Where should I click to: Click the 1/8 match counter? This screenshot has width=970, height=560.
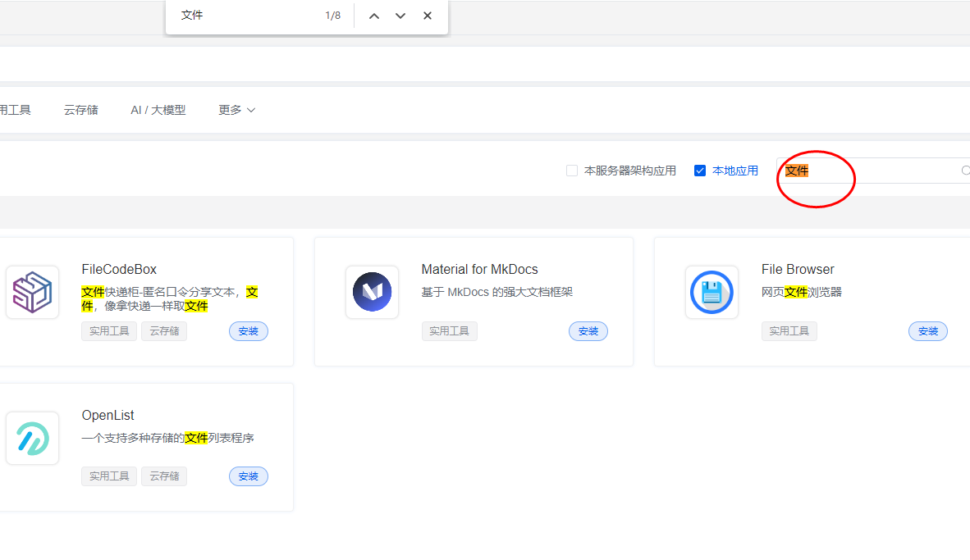coord(333,16)
